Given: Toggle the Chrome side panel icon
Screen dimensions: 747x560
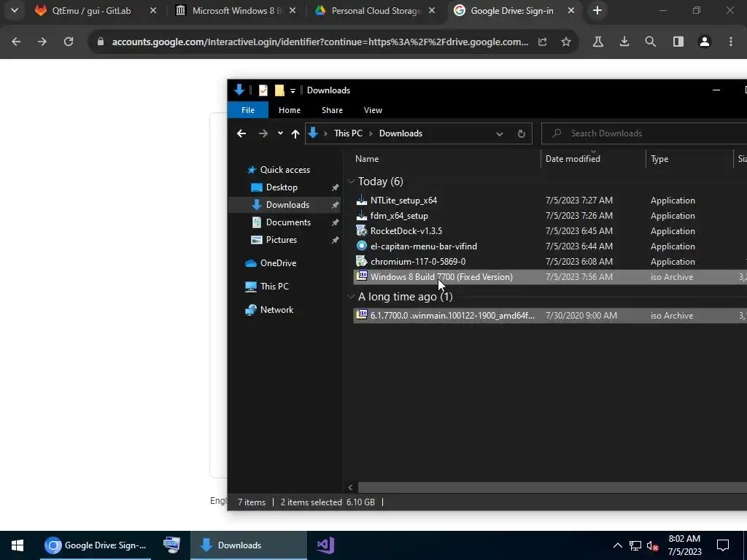Looking at the screenshot, I should pos(678,42).
